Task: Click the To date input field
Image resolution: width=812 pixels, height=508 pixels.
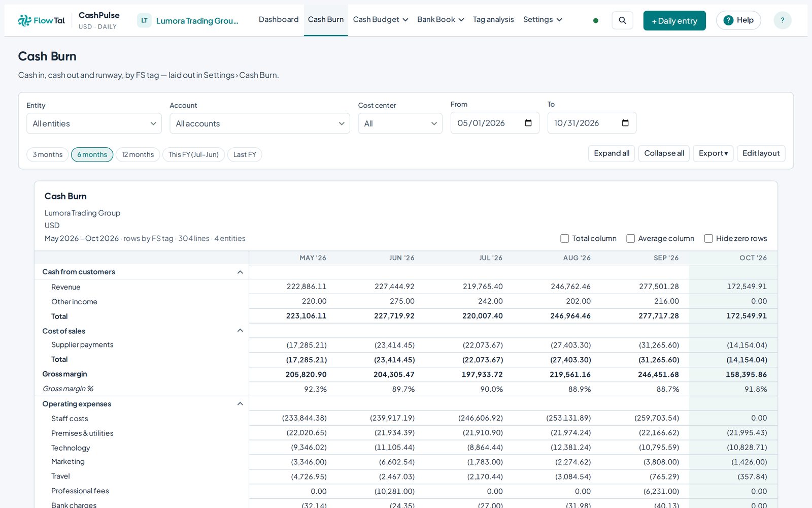Action: click(592, 123)
